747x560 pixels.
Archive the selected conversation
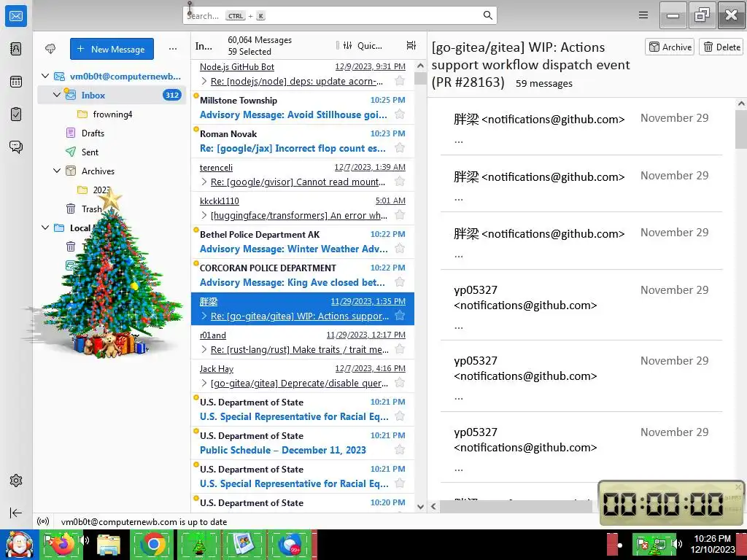pyautogui.click(x=670, y=47)
